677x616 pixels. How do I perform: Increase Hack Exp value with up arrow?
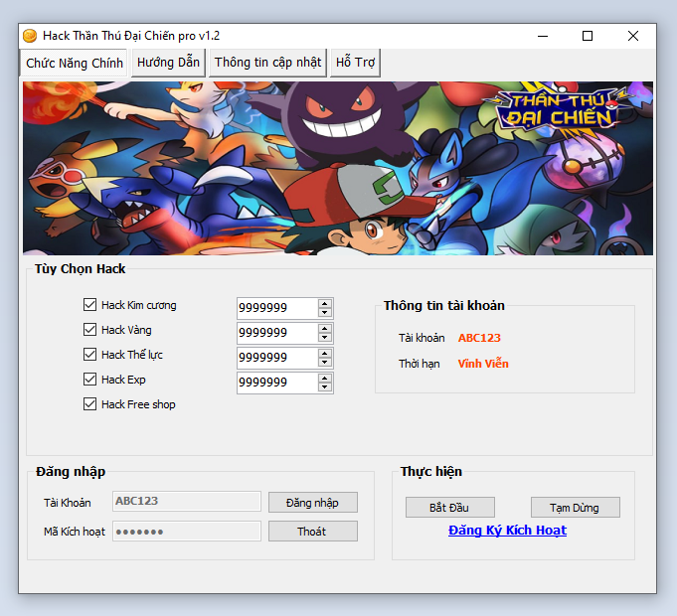pyautogui.click(x=325, y=378)
